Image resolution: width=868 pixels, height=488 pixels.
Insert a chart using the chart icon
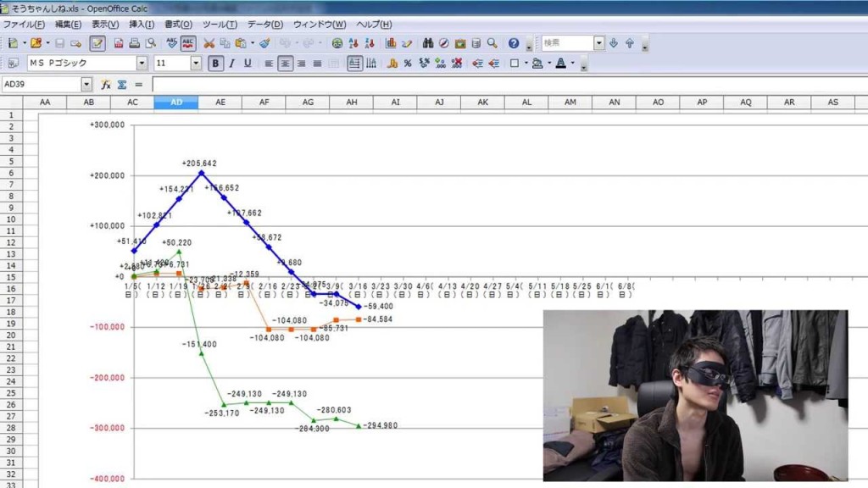[x=391, y=43]
